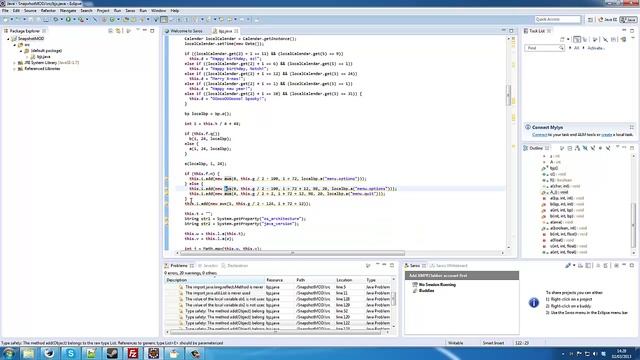This screenshot has width=640, height=360.
Task: Close the Connect Mylyn notice
Action: coord(631,127)
